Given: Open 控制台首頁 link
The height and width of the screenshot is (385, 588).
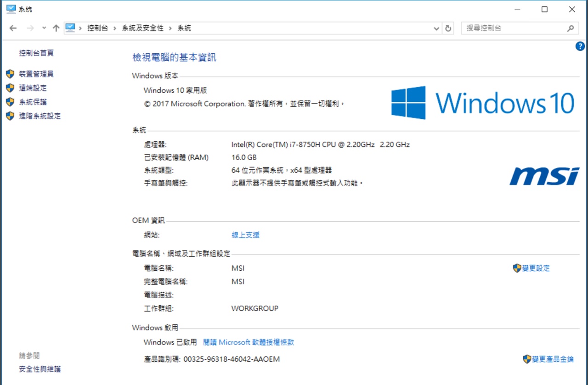Looking at the screenshot, I should click(36, 53).
